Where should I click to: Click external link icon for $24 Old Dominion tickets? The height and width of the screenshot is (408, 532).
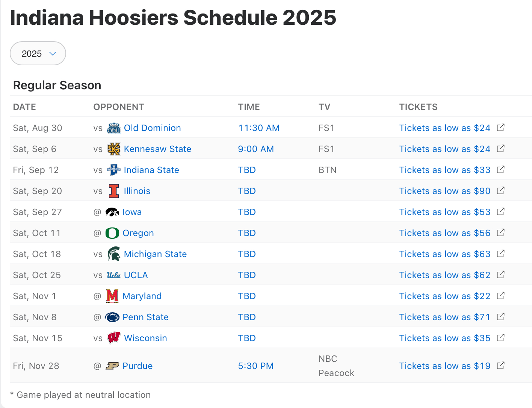point(501,128)
